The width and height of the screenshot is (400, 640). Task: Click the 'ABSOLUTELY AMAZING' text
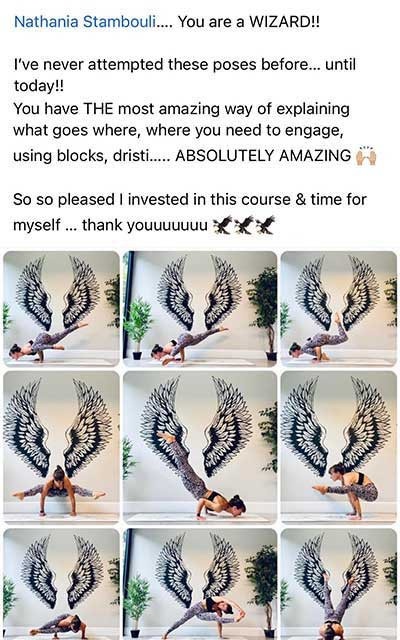point(263,156)
